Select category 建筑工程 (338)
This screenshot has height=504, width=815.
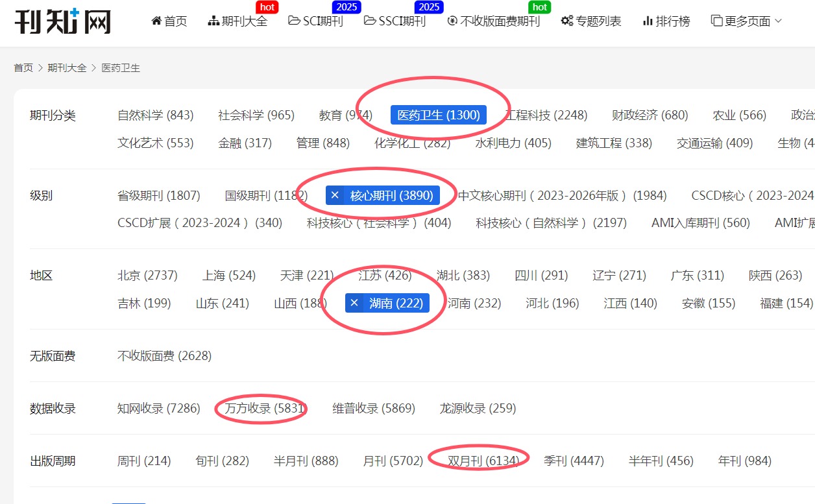tap(614, 143)
